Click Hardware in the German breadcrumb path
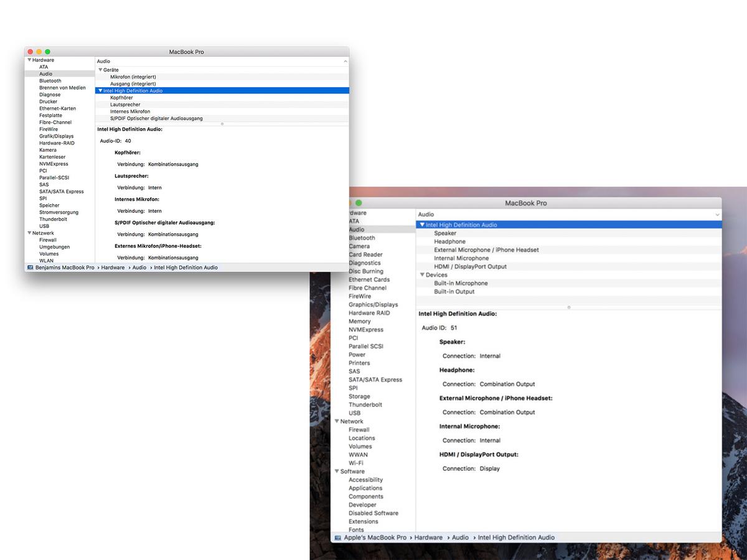This screenshot has width=747, height=560. (113, 268)
